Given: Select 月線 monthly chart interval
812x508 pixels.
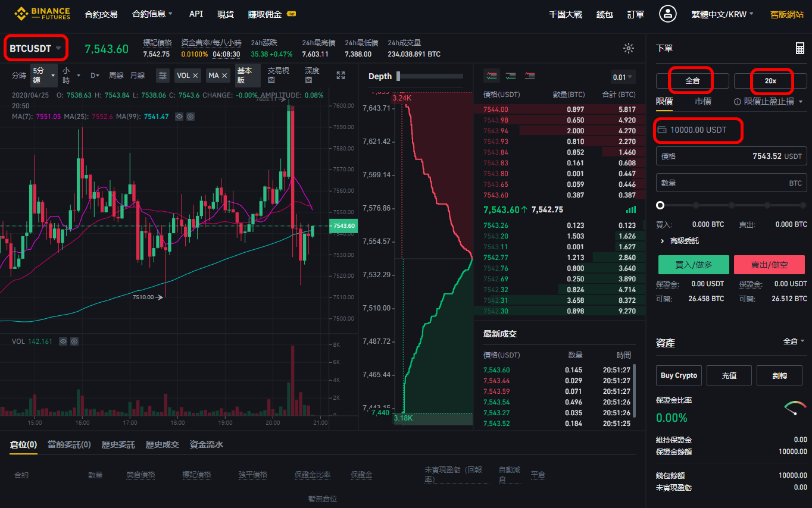Looking at the screenshot, I should tap(138, 76).
